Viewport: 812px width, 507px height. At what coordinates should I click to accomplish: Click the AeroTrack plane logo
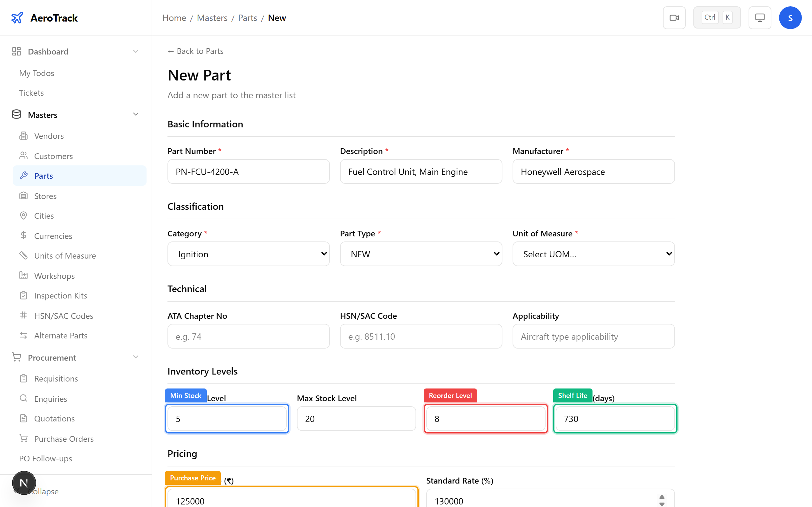pos(17,17)
